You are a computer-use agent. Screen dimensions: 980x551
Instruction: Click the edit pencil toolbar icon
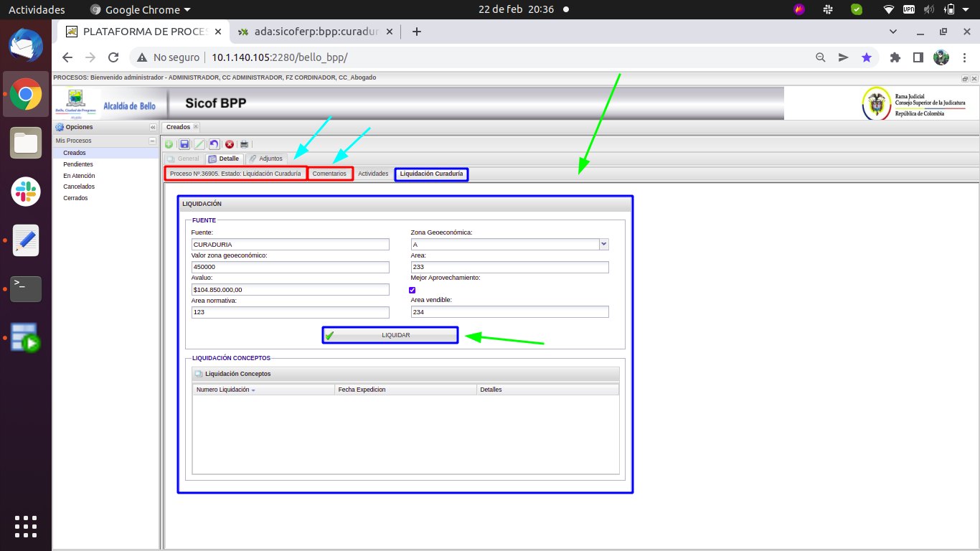[199, 144]
